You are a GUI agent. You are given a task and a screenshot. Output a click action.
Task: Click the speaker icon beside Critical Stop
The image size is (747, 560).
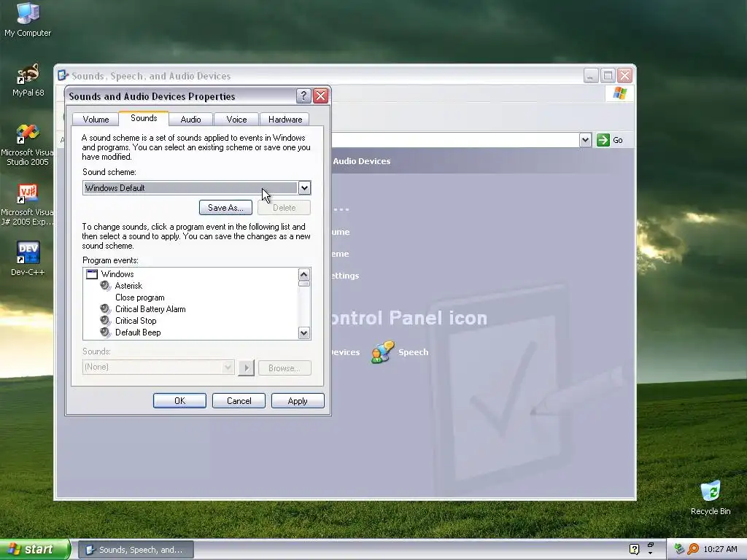105,321
